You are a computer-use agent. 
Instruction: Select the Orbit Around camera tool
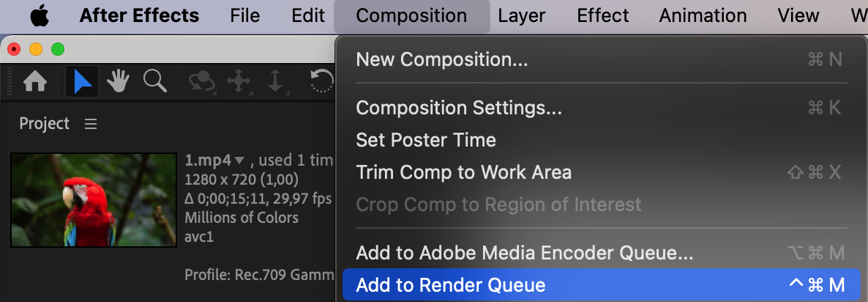pyautogui.click(x=201, y=82)
